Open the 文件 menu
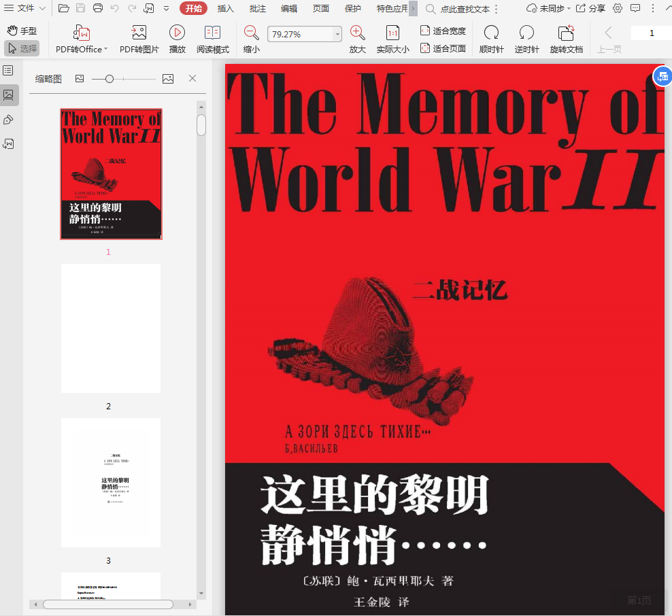This screenshot has width=672, height=616. pyautogui.click(x=24, y=8)
